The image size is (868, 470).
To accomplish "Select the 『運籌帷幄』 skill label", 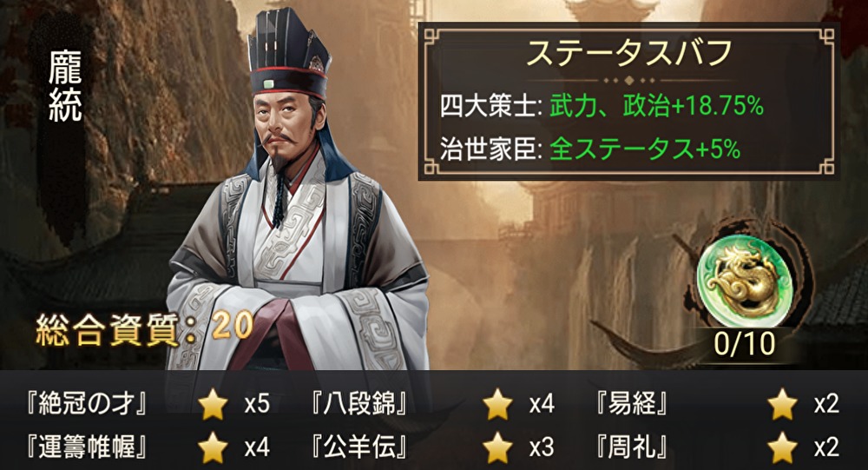I will pos(87,447).
